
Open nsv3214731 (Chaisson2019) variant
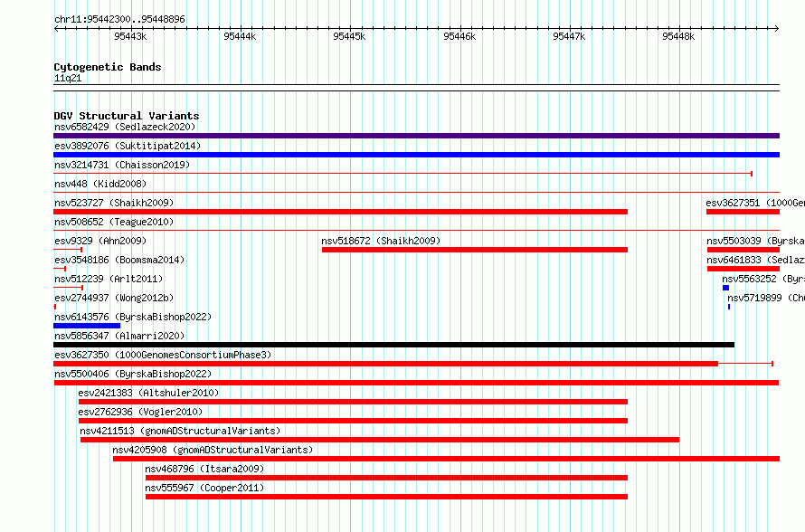click(122, 165)
